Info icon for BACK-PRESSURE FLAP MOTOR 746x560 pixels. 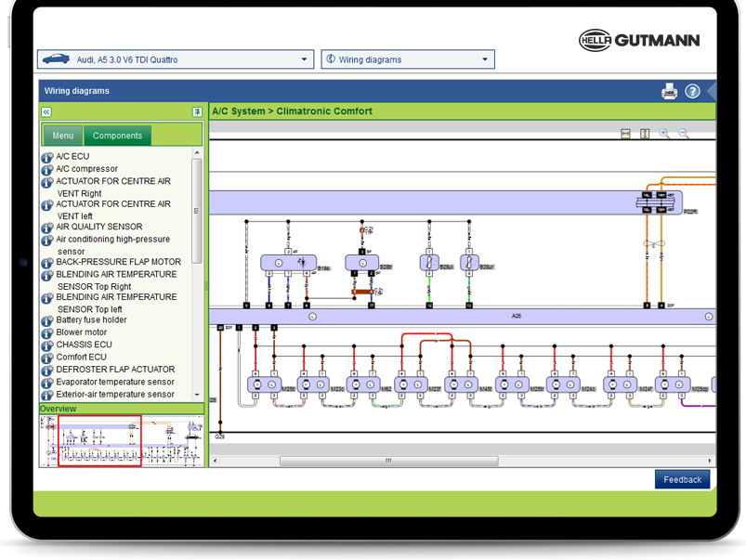[47, 263]
